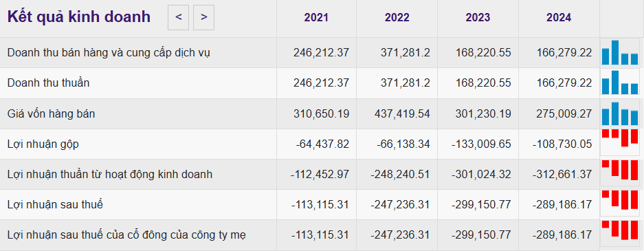View Lợi nhuận thuần từ hoạt động chart
This screenshot has height=251, width=644.
(620, 173)
